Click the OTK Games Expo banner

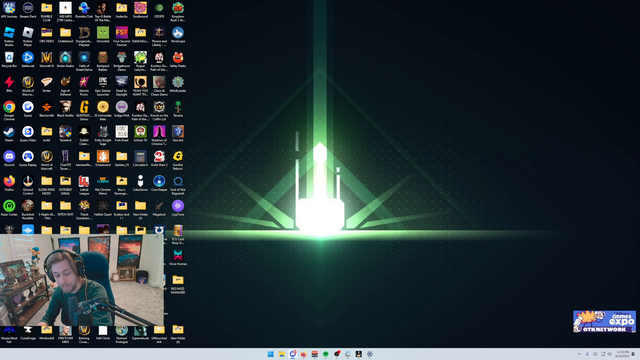[604, 322]
